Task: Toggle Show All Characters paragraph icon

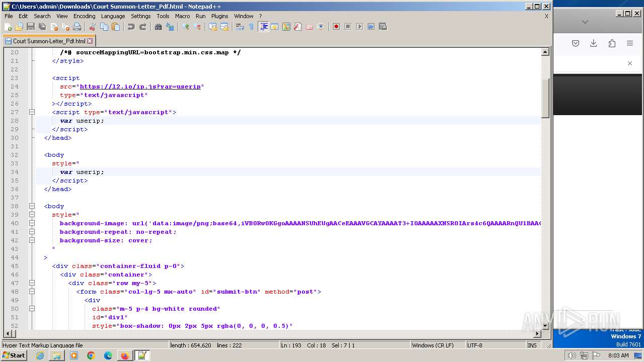Action: click(252, 27)
